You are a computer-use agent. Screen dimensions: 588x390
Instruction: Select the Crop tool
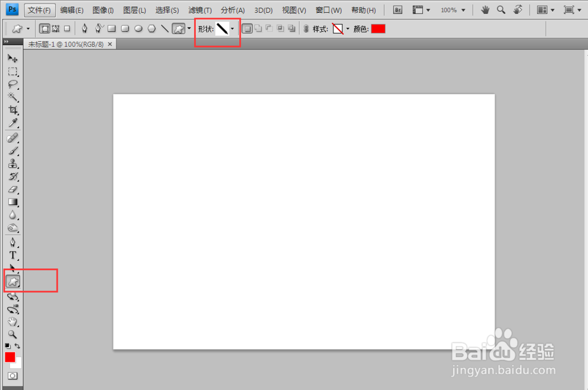point(12,110)
